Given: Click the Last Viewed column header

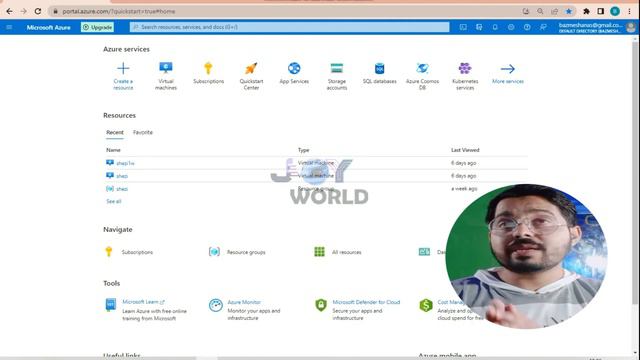Looking at the screenshot, I should pos(465,150).
